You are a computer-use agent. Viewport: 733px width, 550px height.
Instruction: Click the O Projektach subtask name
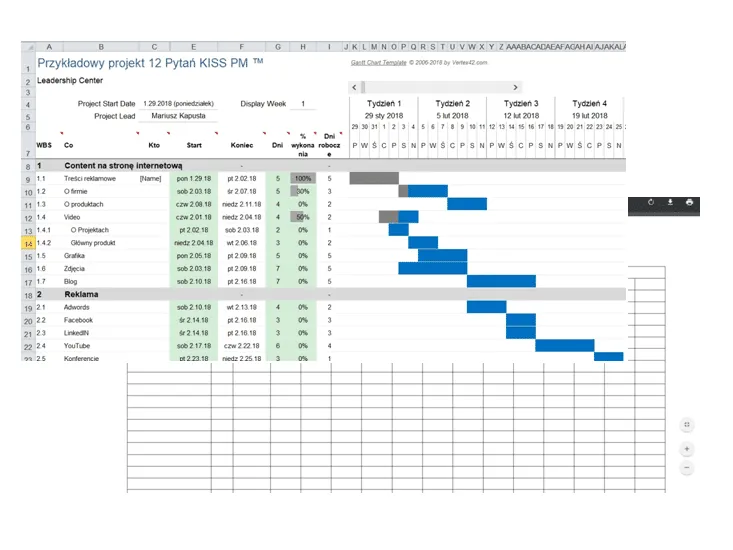tap(90, 230)
